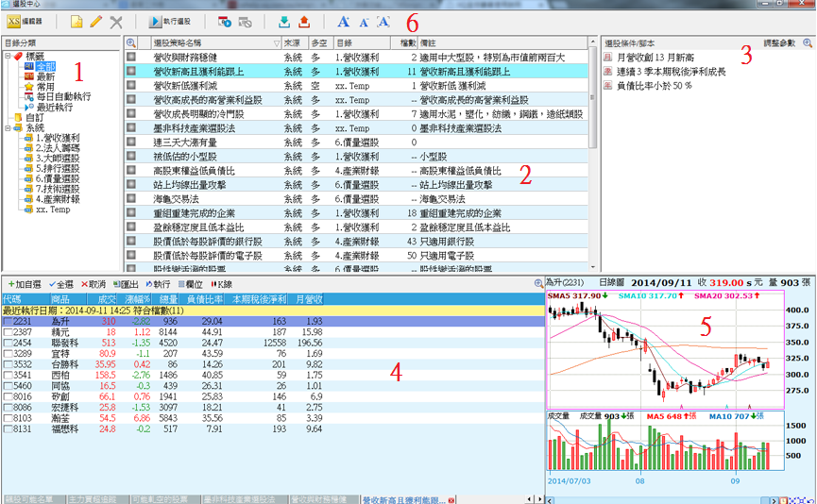Image resolution: width=817 pixels, height=504 pixels.
Task: Open filter dropdown on 選股策略名稱 column
Action: click(277, 43)
